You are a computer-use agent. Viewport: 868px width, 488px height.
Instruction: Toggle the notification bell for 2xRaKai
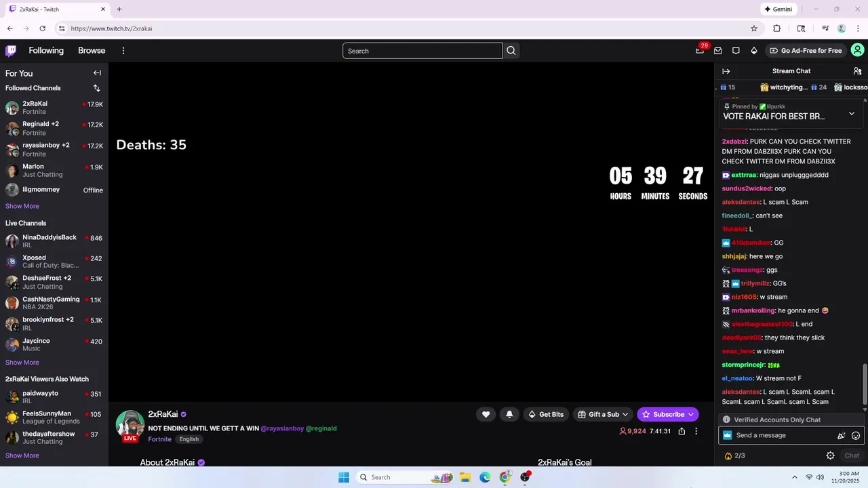(x=509, y=414)
